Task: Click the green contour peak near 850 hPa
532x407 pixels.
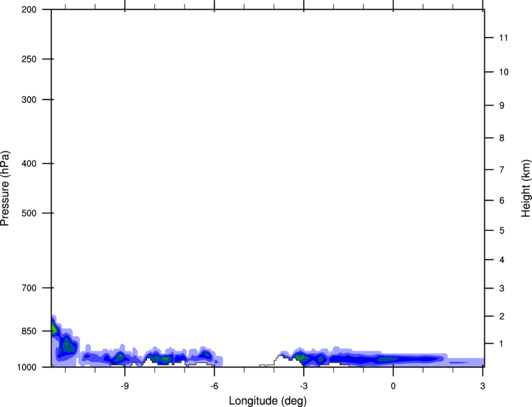Action: [54, 329]
